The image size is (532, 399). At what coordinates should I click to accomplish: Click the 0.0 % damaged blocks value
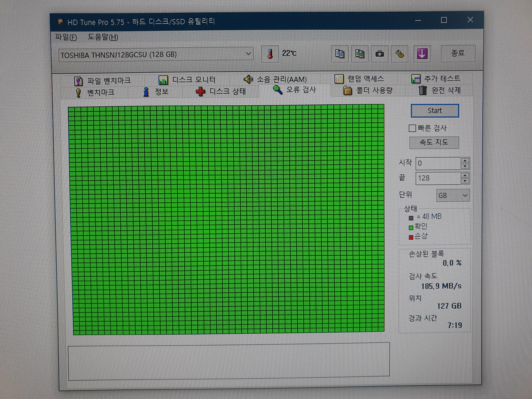tap(452, 263)
